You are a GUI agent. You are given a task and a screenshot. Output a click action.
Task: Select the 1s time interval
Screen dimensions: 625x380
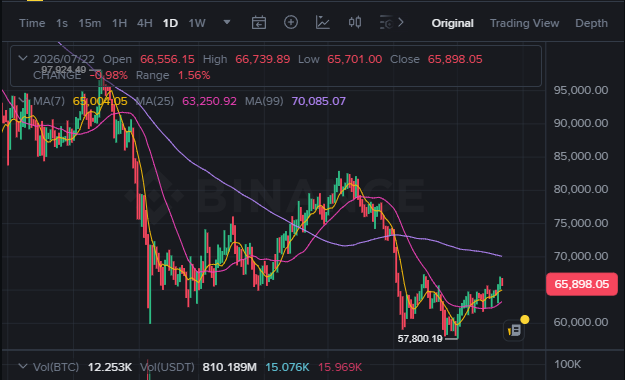(62, 24)
